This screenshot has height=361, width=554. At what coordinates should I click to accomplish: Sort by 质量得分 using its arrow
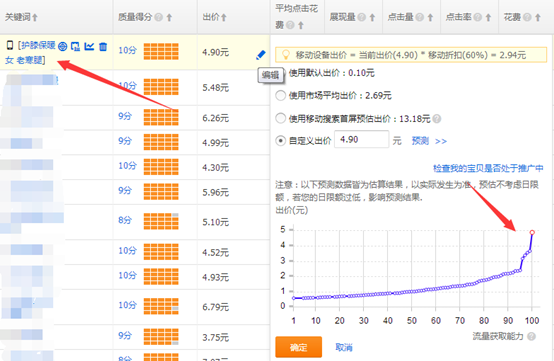click(x=169, y=17)
